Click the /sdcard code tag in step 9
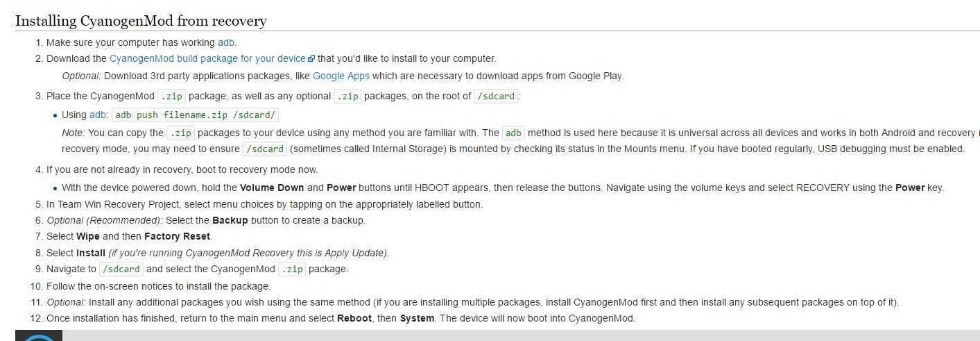The height and width of the screenshot is (341, 980). tap(121, 269)
